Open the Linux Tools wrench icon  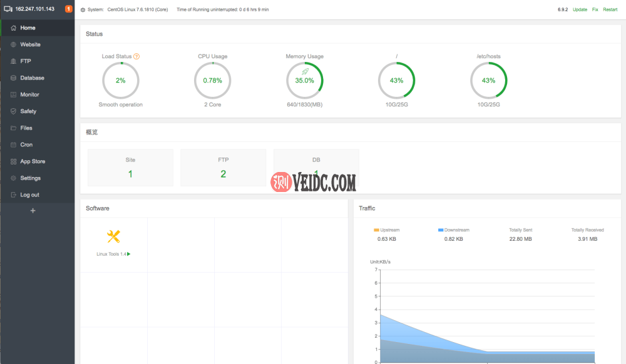click(x=113, y=236)
